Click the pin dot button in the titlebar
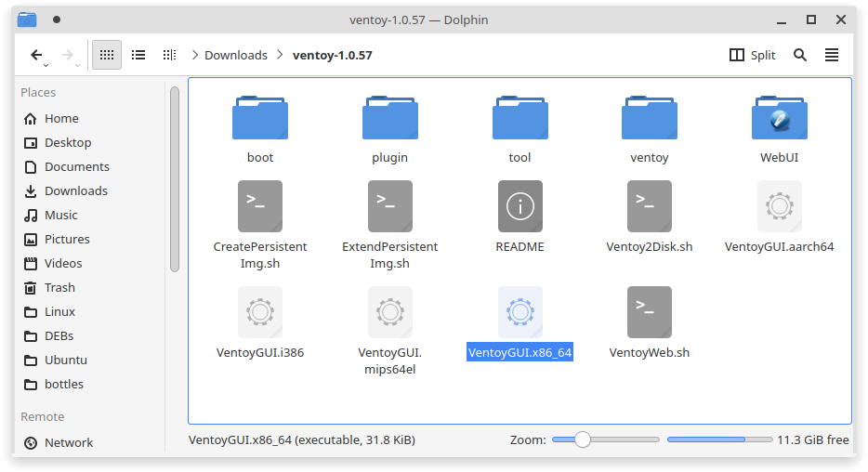The height and width of the screenshot is (472, 868). click(x=57, y=20)
